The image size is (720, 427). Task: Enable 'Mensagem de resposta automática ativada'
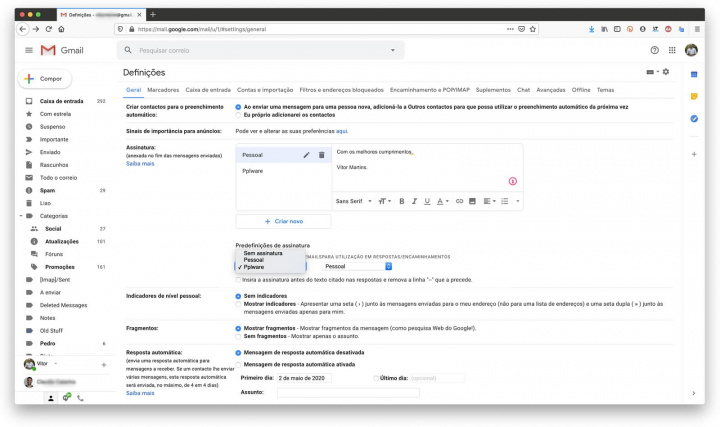[238, 364]
